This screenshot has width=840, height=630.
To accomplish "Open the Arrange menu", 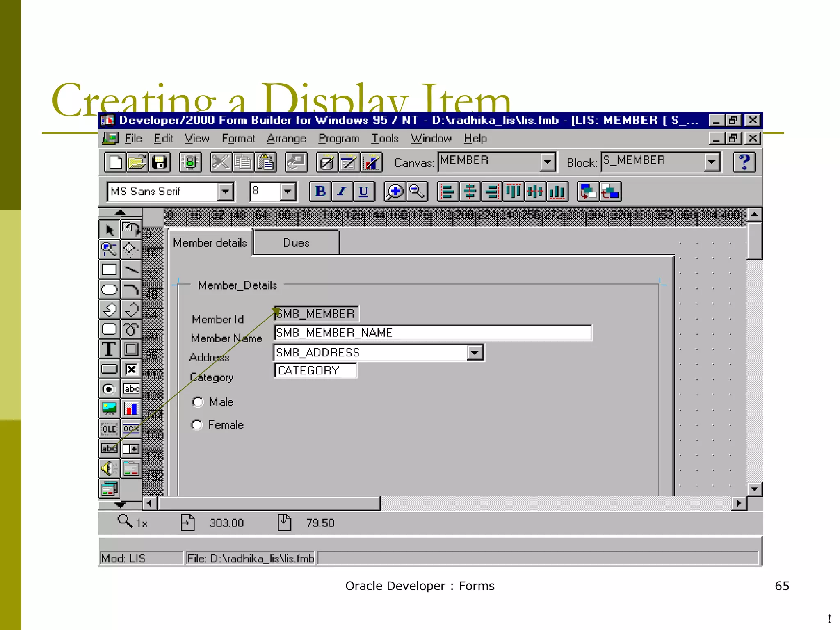I will coord(286,139).
